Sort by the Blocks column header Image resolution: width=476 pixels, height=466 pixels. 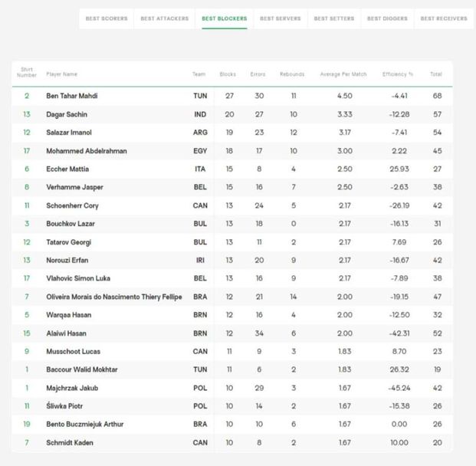click(x=228, y=74)
